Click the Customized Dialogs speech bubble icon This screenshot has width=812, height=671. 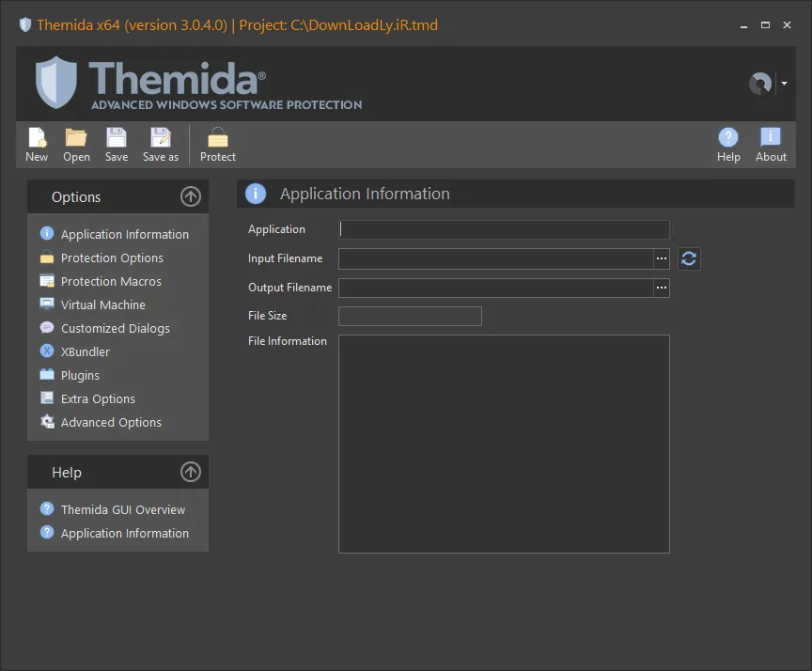pyautogui.click(x=47, y=328)
